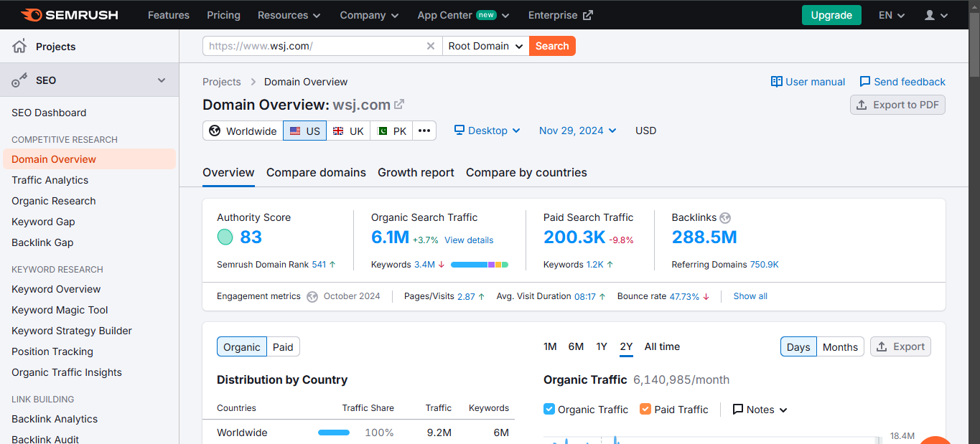This screenshot has height=444, width=980.
Task: Open the Company dropdown menu
Action: pos(369,15)
